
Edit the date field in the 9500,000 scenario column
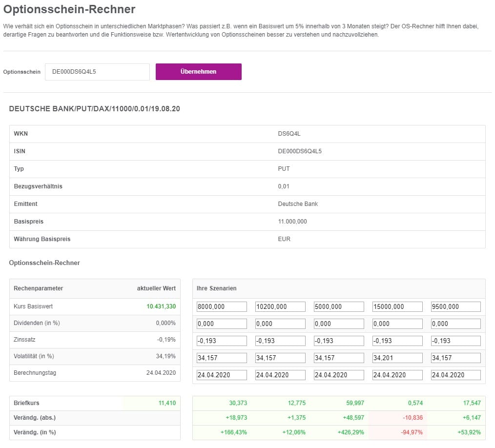click(x=455, y=375)
